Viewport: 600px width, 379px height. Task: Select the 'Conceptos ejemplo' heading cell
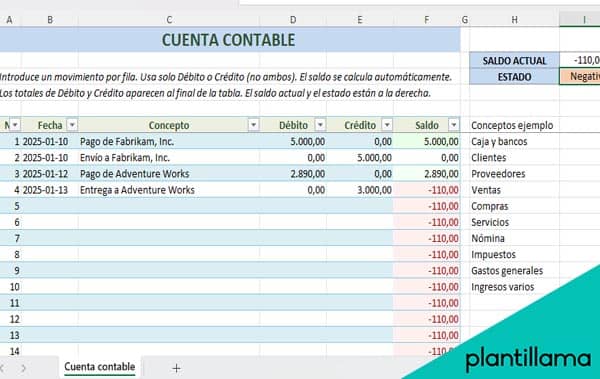tap(514, 125)
